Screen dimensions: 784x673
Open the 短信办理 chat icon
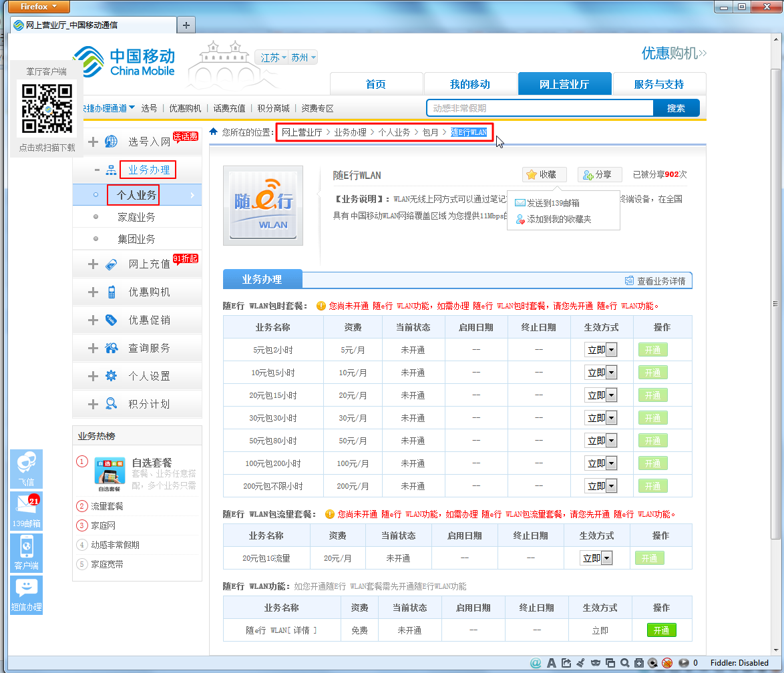point(27,594)
